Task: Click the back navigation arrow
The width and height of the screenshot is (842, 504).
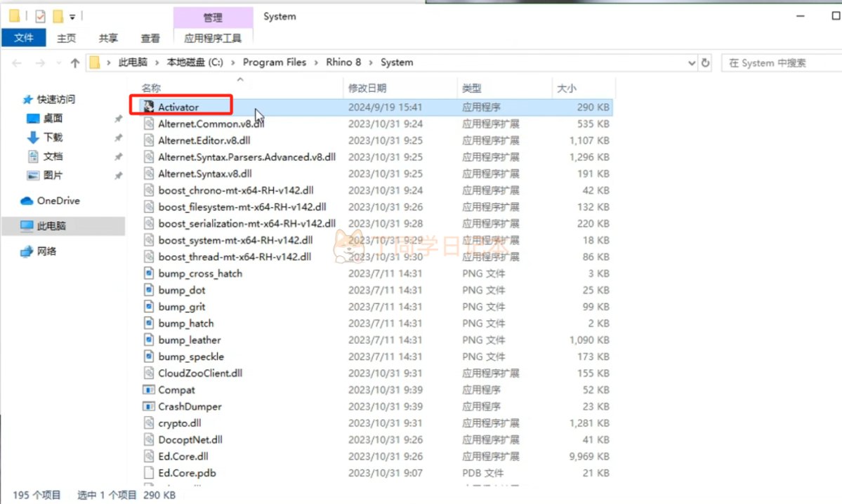Action: click(18, 62)
